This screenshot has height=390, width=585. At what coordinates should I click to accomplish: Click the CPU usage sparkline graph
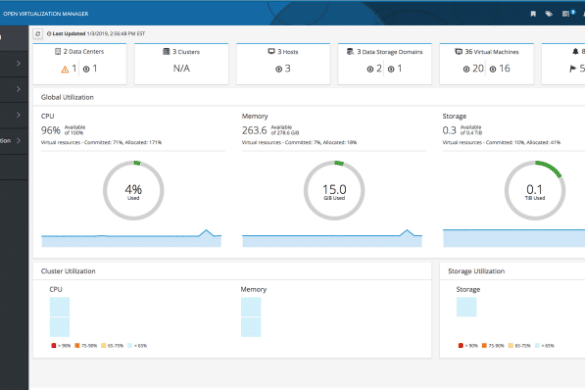(x=131, y=238)
